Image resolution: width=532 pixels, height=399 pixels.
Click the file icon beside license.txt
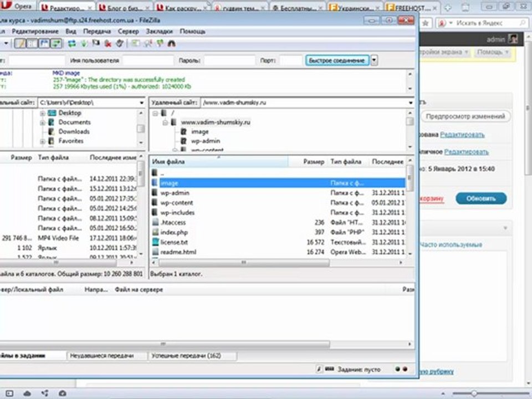point(155,242)
